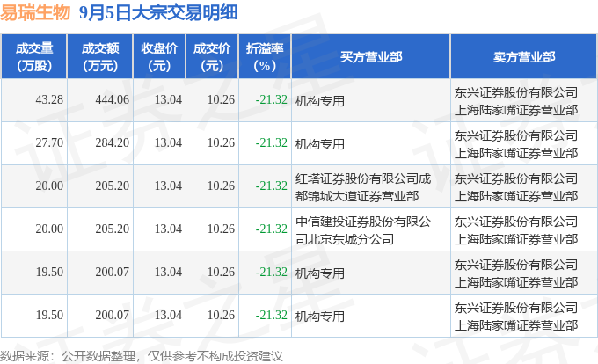Viewport: 598px width, 364px height.
Task: Click the 9月5日大宗交易明细 heading
Action: [x=158, y=12]
